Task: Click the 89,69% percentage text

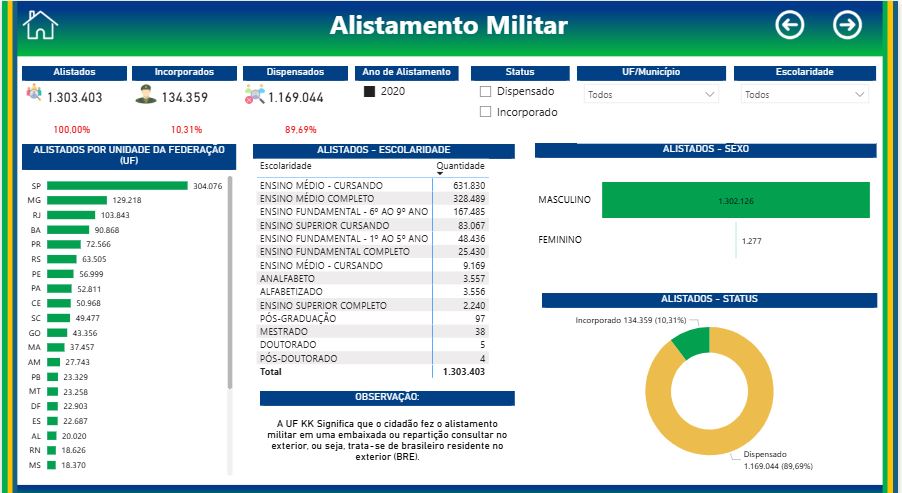Action: tap(301, 130)
